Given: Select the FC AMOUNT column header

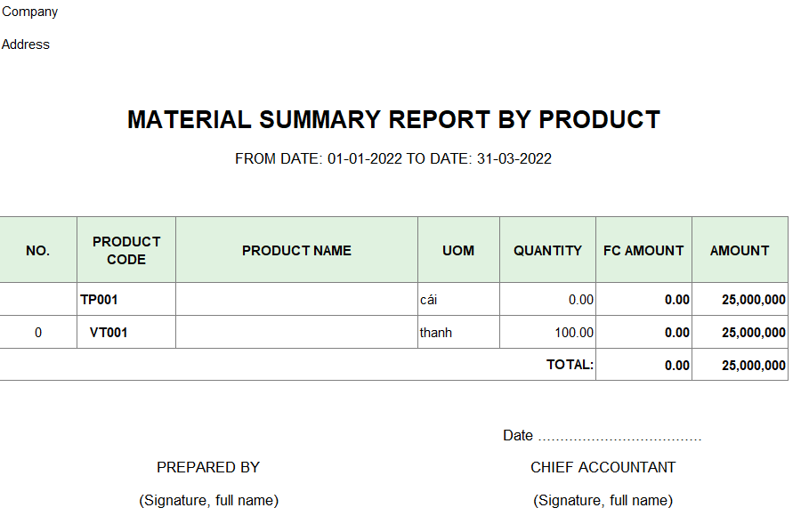Looking at the screenshot, I should (x=643, y=250).
